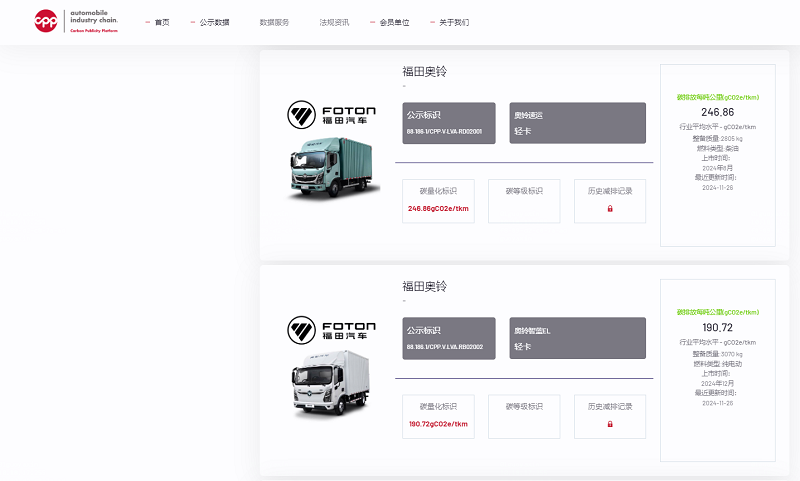Click the 福田奥铃 title of the second card
This screenshot has width=800, height=481.
pyautogui.click(x=424, y=287)
